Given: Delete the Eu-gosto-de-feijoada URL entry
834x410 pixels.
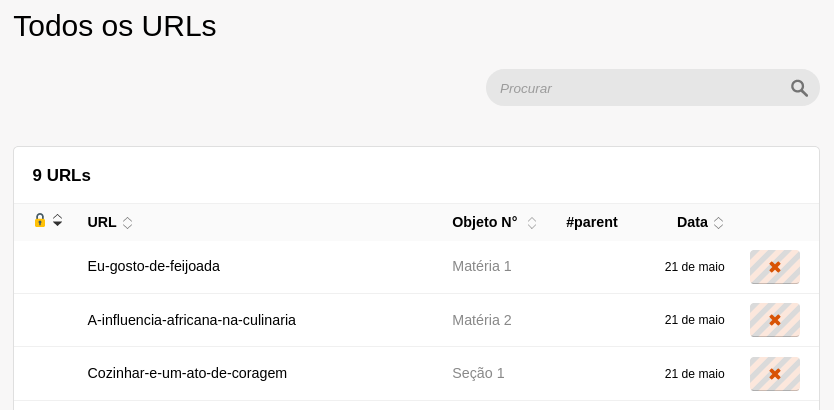Looking at the screenshot, I should tap(774, 267).
